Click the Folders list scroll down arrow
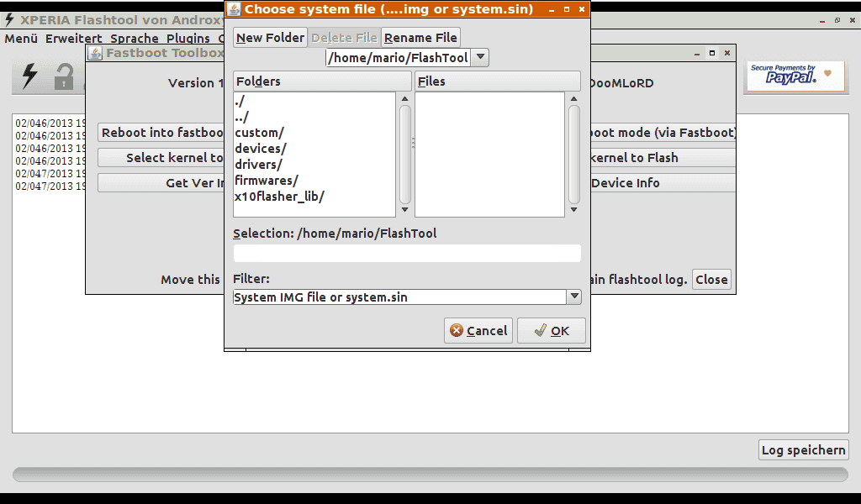 pos(404,209)
